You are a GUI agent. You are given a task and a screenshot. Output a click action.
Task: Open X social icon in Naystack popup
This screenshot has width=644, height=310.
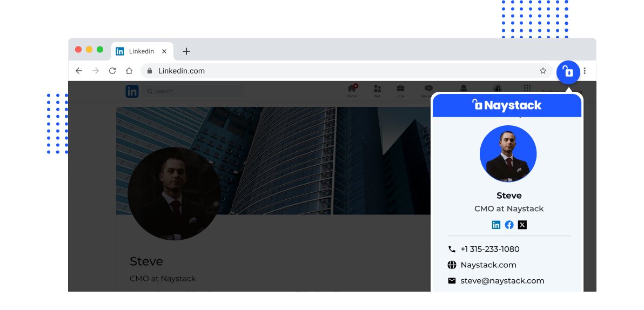click(522, 225)
